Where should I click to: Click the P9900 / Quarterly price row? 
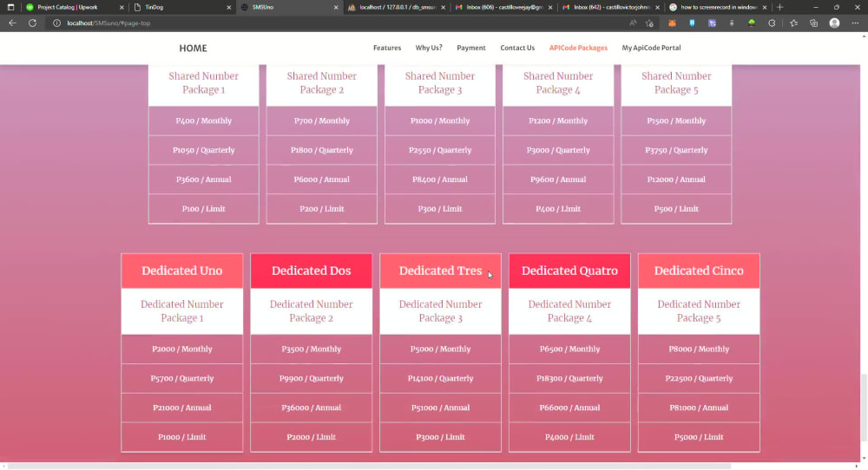click(x=311, y=378)
